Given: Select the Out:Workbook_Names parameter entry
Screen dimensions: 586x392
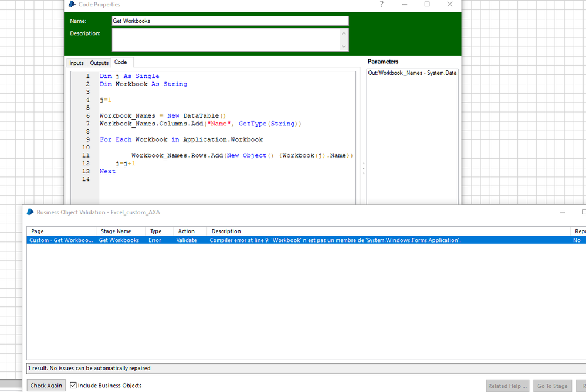Looking at the screenshot, I should 412,73.
